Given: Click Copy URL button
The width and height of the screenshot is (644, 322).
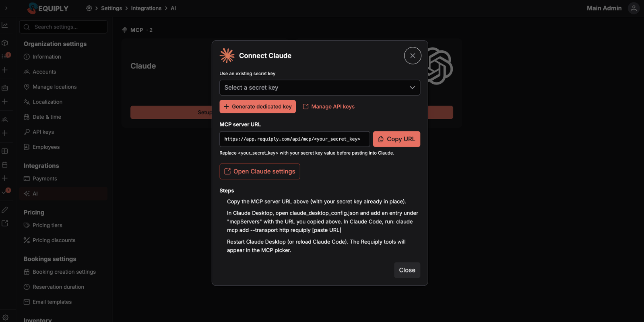Looking at the screenshot, I should click(396, 139).
